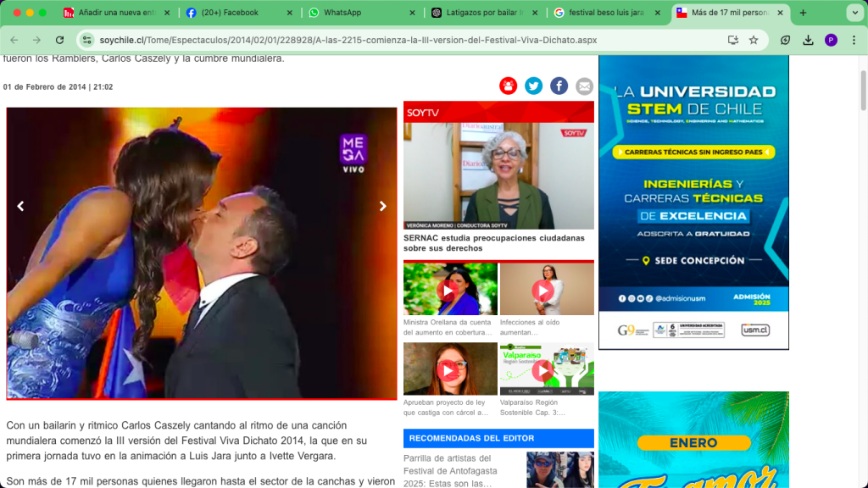Close the Latigazos por bailar tab

[535, 13]
